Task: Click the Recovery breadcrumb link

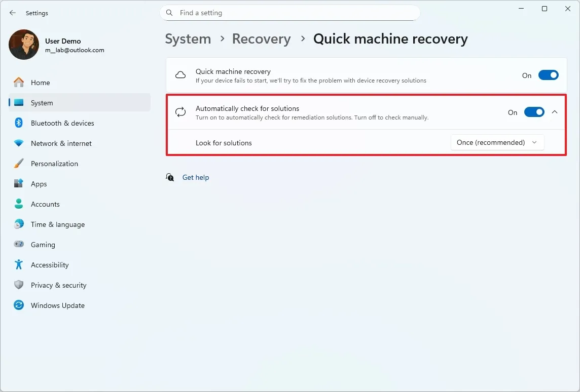Action: point(261,38)
